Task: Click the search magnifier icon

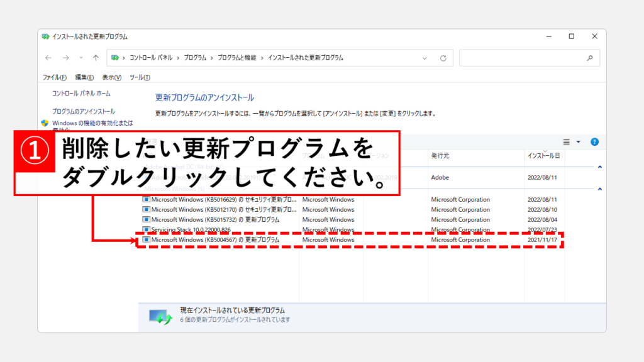Action: 590,58
